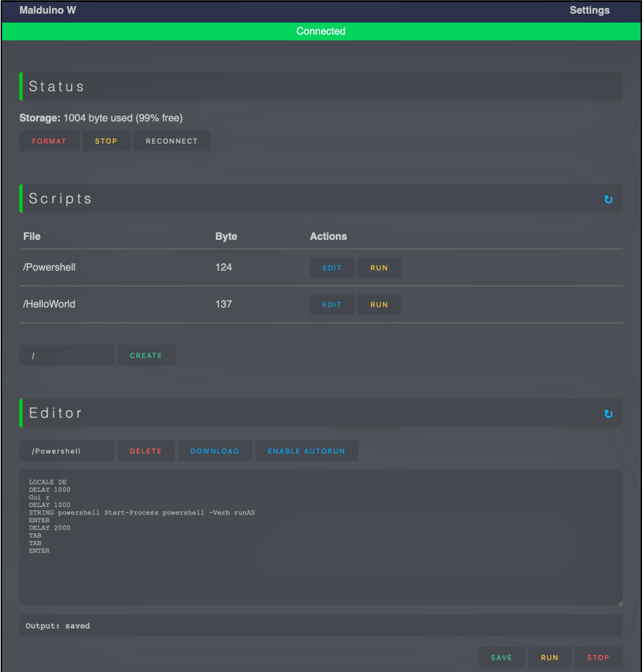Run the /Powershell script from list

click(x=379, y=268)
